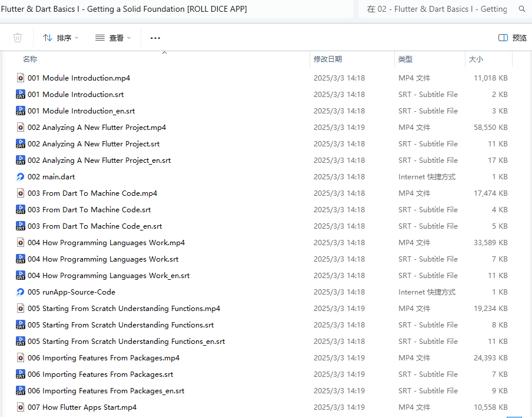The height and width of the screenshot is (418, 532).
Task: Click the video icon of 004 How Programming Languages Work.mp4
Action: [x=21, y=243]
